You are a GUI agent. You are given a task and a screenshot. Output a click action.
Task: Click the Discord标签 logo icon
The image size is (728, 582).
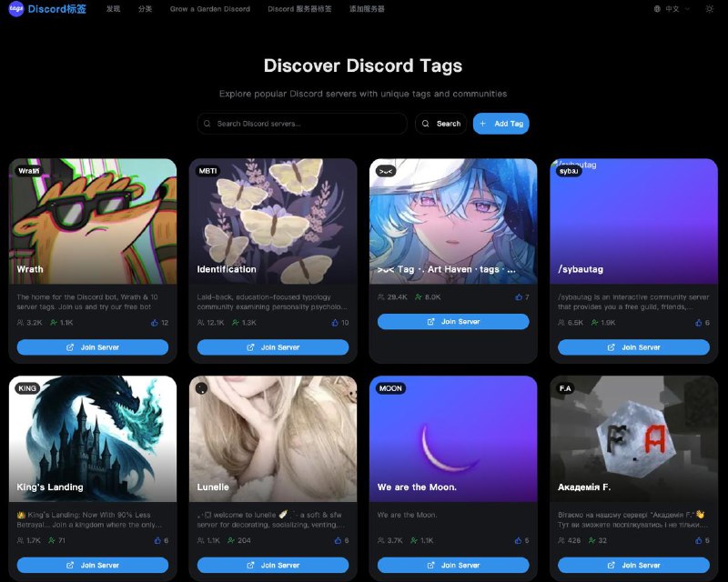pos(14,9)
